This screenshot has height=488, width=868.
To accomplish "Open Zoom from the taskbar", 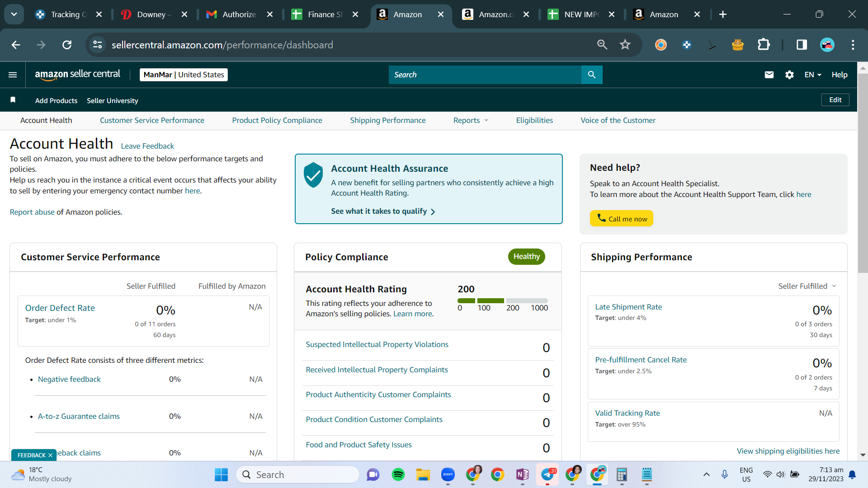I will (x=448, y=474).
